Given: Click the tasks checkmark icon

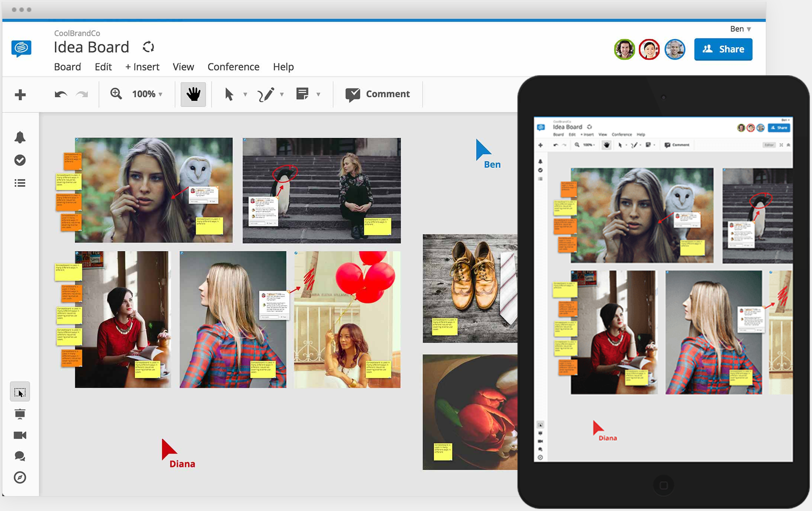Looking at the screenshot, I should coord(20,160).
